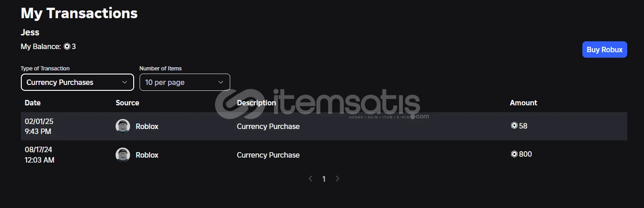Click the Robux icon beside amount 800
This screenshot has height=208, width=644.
(x=514, y=154)
